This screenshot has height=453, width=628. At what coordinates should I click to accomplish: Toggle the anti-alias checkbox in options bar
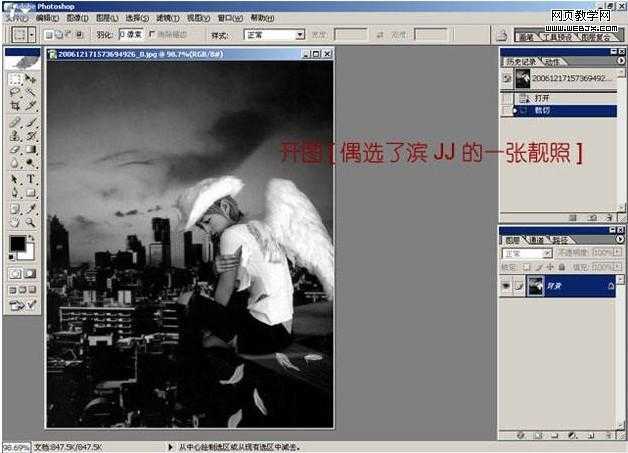[152, 34]
